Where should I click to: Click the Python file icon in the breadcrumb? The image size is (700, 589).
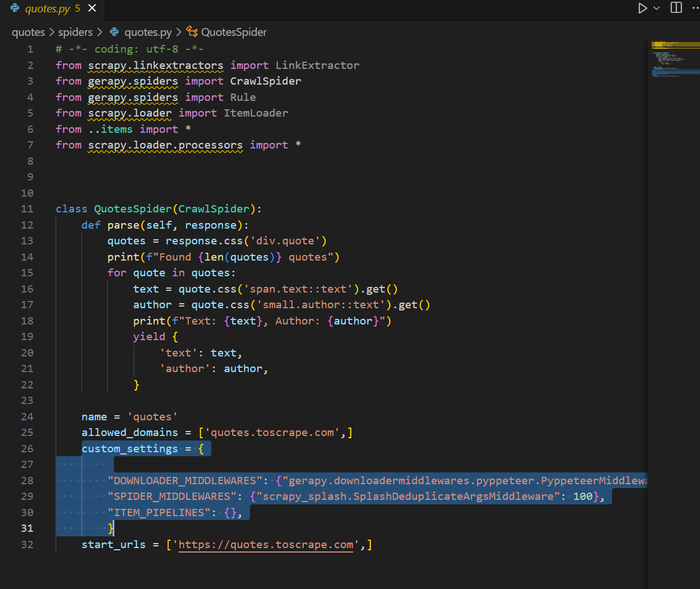114,32
